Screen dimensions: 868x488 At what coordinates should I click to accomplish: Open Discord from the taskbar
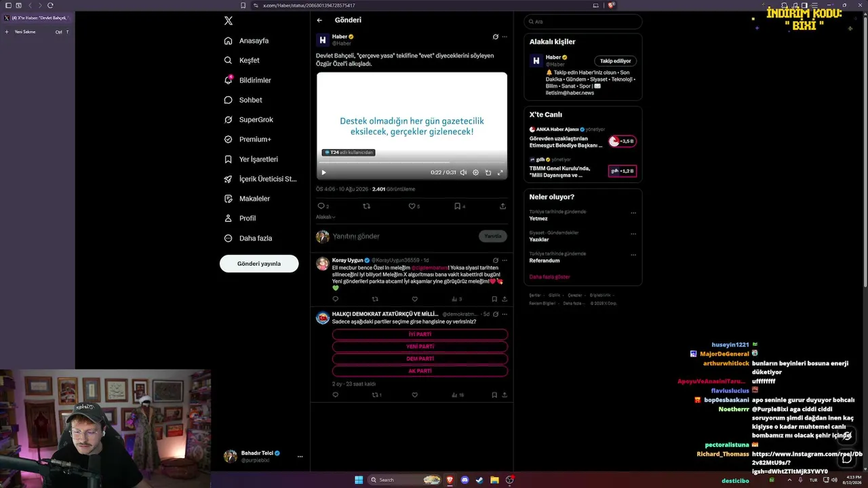click(465, 480)
